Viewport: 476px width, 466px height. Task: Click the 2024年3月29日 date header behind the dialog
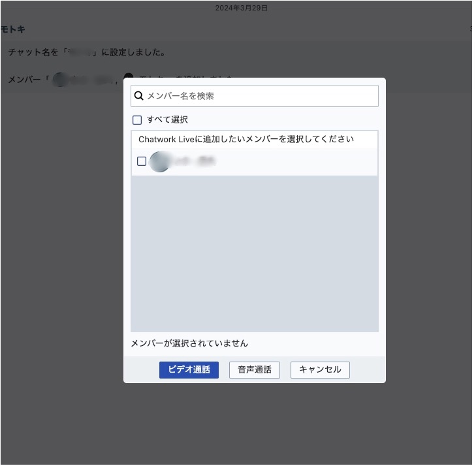[243, 8]
